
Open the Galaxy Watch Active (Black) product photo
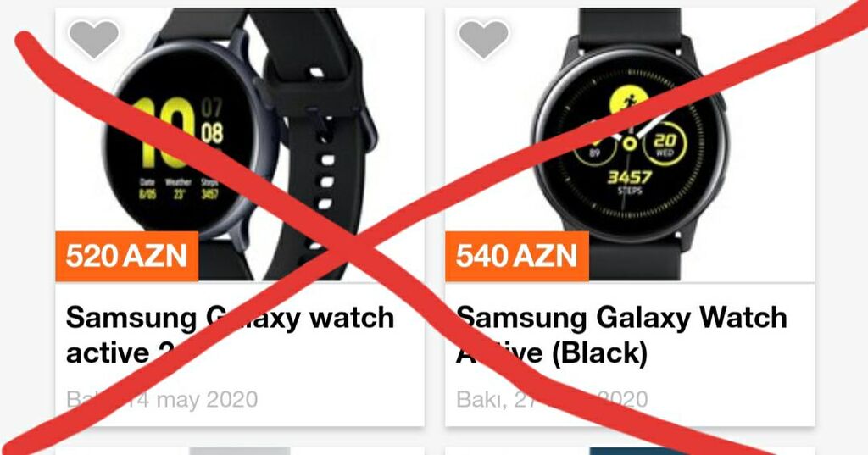630,144
